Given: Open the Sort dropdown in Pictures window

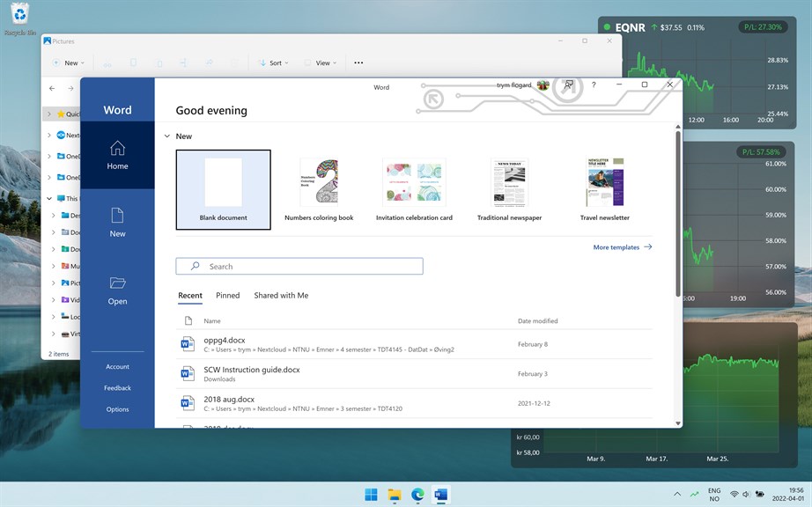Looking at the screenshot, I should pyautogui.click(x=273, y=62).
